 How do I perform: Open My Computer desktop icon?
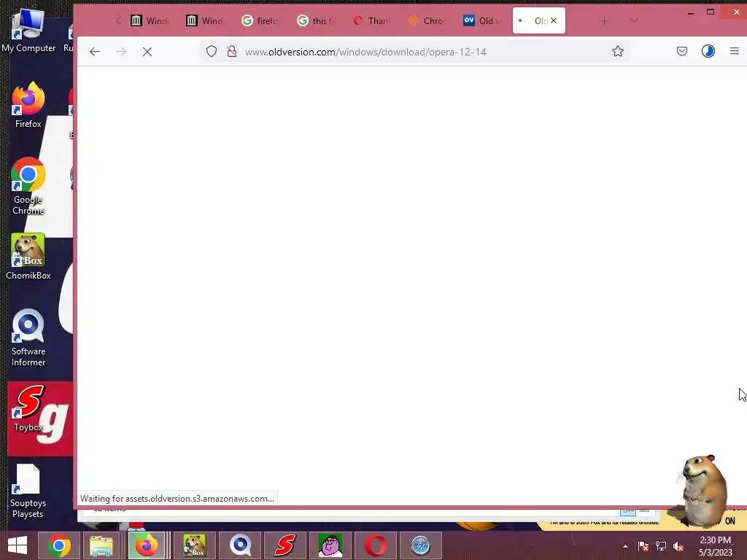(x=28, y=31)
